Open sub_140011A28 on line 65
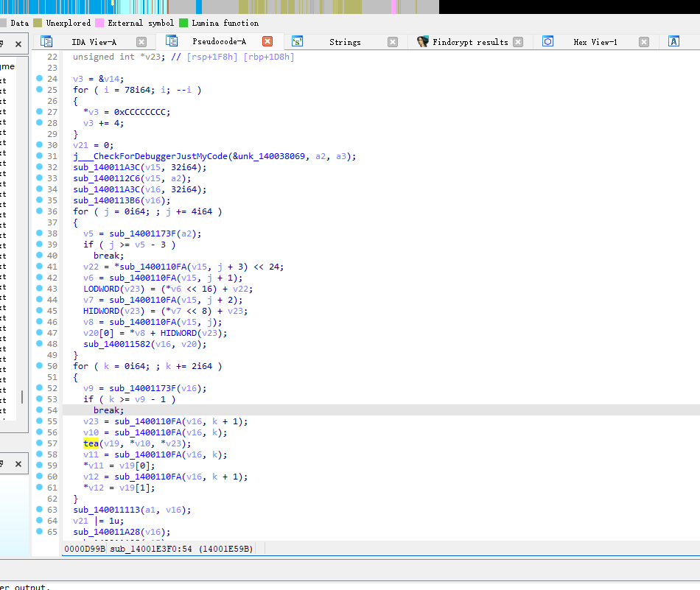 (x=106, y=532)
